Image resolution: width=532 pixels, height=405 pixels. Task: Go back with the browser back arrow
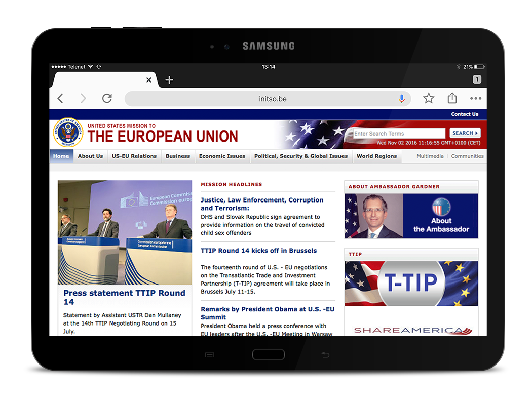(x=60, y=99)
